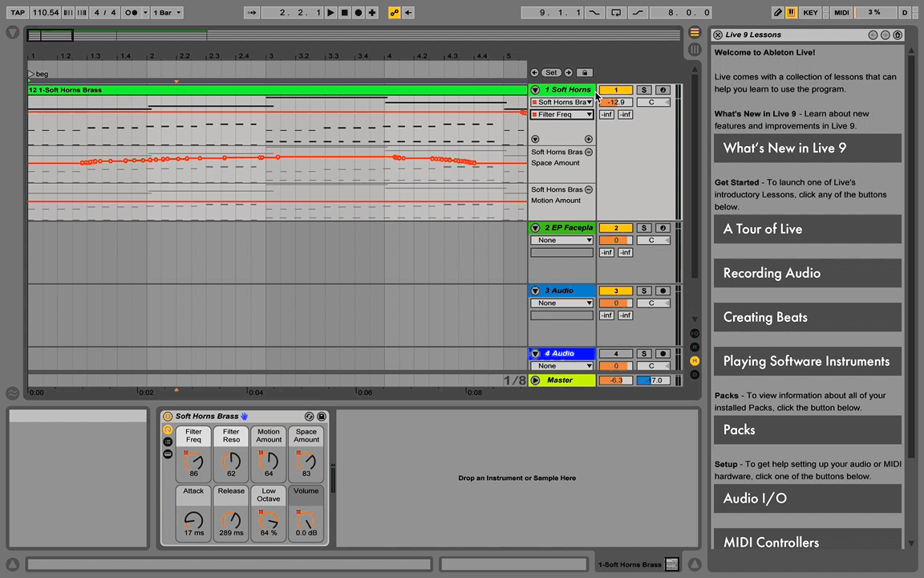The height and width of the screenshot is (578, 924).
Task: Open Playing Software Instruments lesson
Action: (x=808, y=361)
